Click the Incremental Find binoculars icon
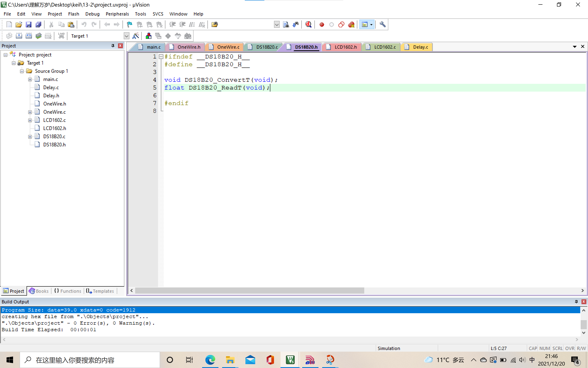Image resolution: width=588 pixels, height=368 pixels. pyautogui.click(x=296, y=24)
